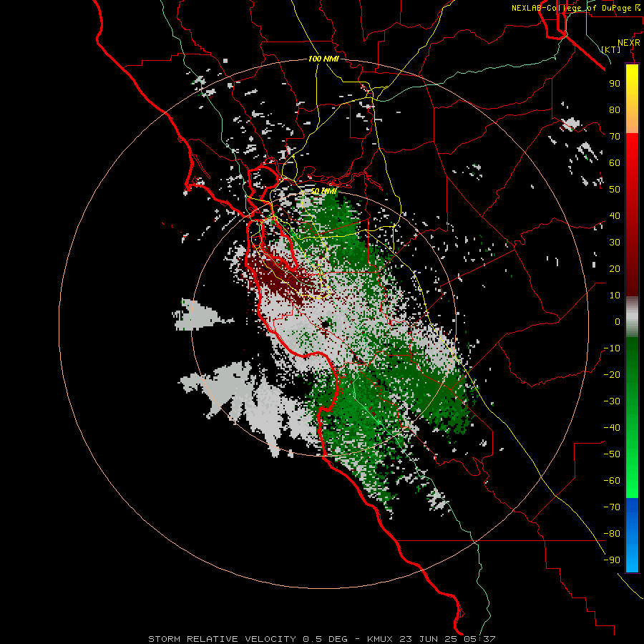
Task: Click the -60 scale value
Action: pos(612,481)
